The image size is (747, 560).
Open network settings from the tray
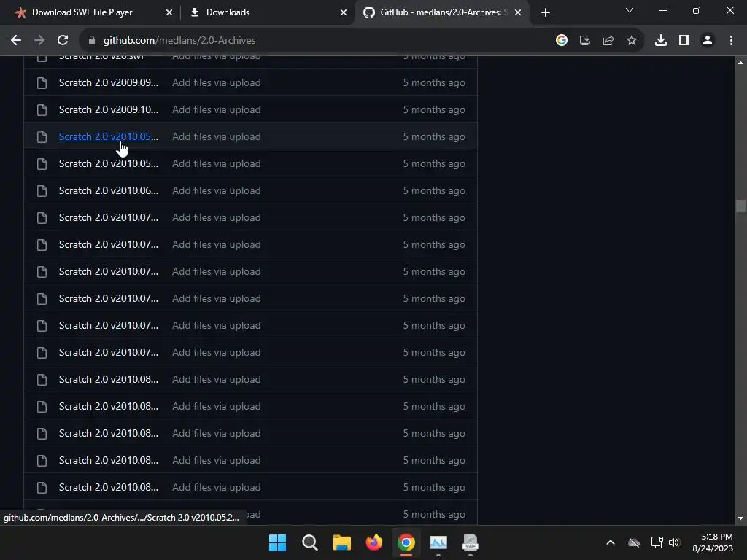(657, 542)
